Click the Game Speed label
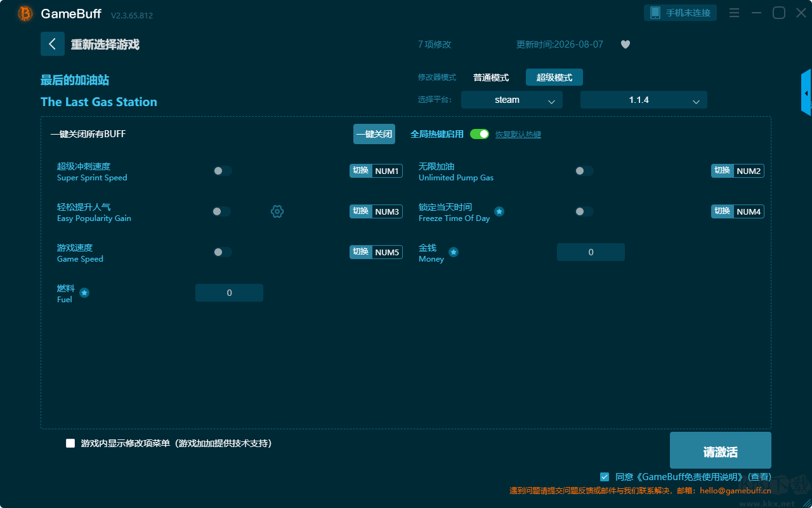This screenshot has width=812, height=508. 80,259
